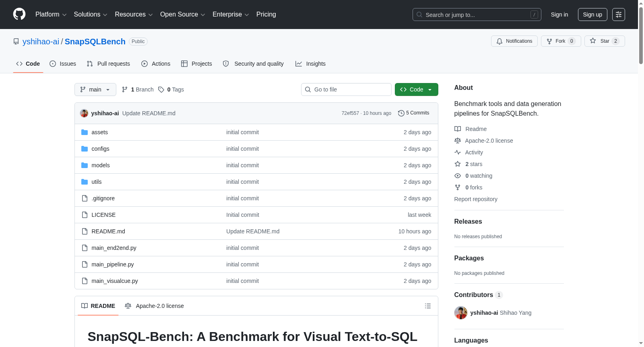The height and width of the screenshot is (347, 644).
Task: Open main_pipeline.py file name link
Action: tap(113, 264)
